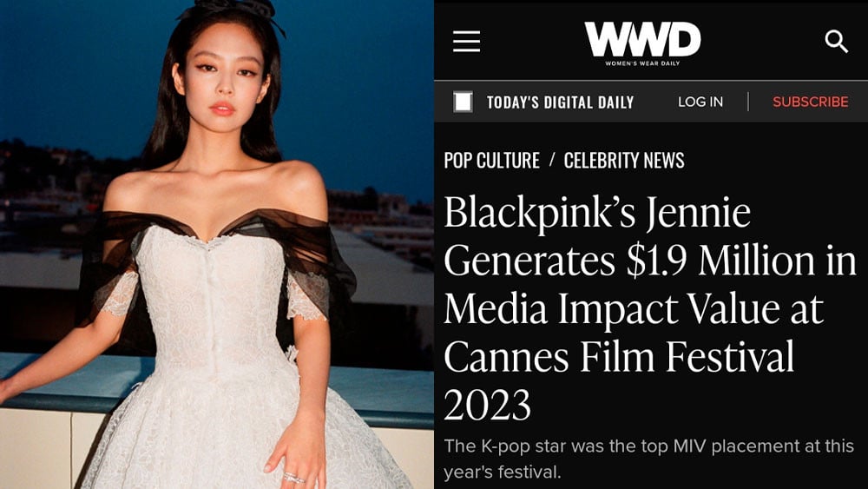Click the K-pop star subtitle text

pyautogui.click(x=648, y=459)
